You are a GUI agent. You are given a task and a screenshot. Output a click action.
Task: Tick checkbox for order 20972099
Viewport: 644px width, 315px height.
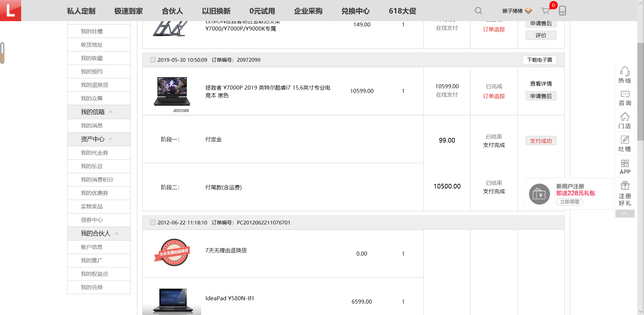153,60
